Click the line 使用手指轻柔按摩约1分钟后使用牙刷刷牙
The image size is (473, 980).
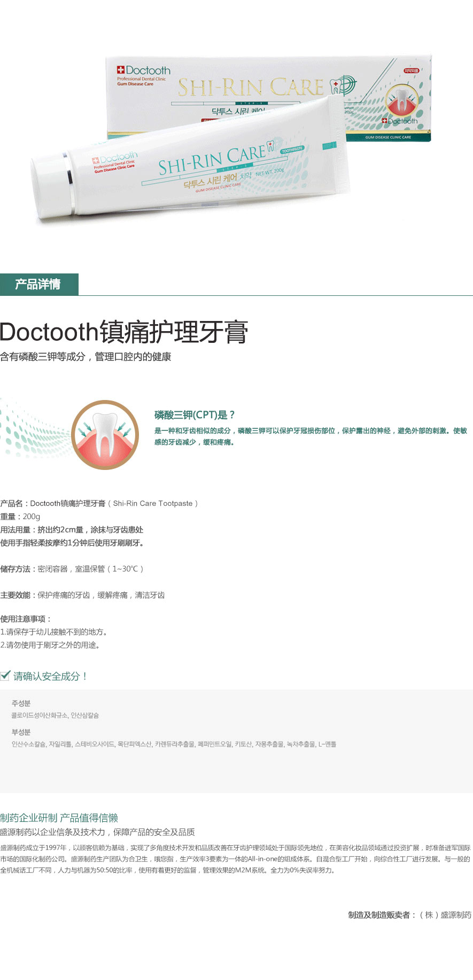[x=72, y=543]
